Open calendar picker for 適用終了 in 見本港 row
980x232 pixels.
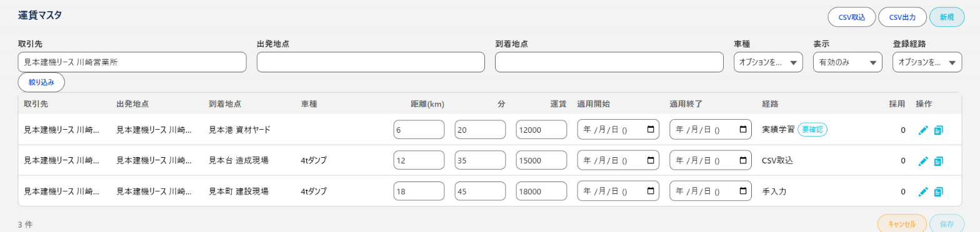(x=743, y=130)
